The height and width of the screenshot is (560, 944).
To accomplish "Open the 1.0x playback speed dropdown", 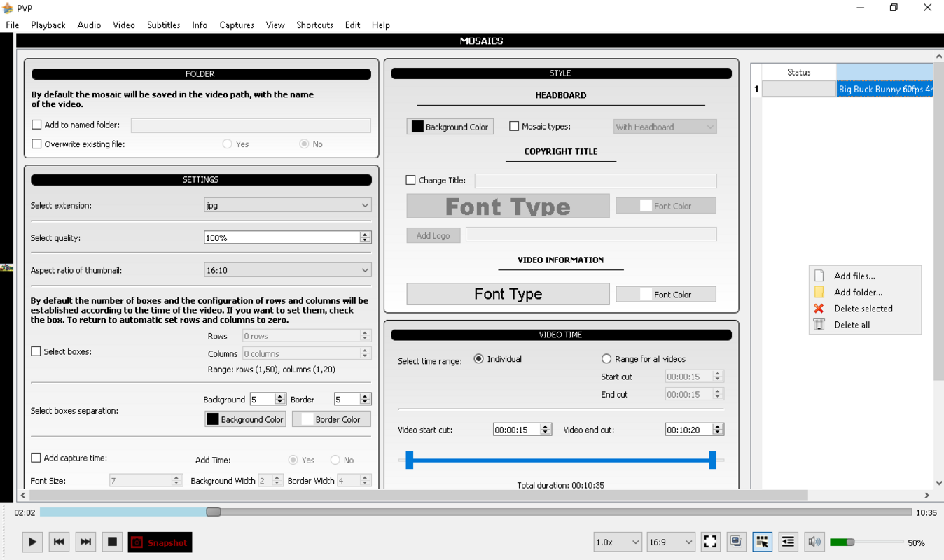I will (x=617, y=542).
